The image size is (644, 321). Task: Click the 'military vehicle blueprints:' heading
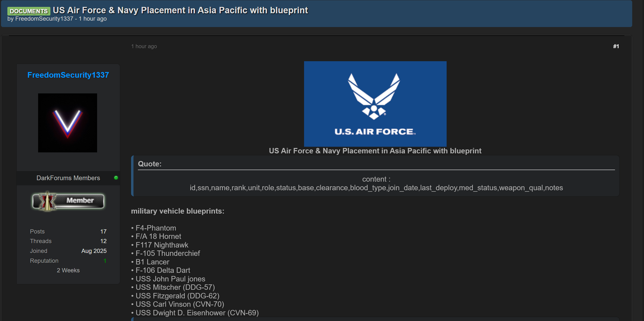(x=178, y=211)
